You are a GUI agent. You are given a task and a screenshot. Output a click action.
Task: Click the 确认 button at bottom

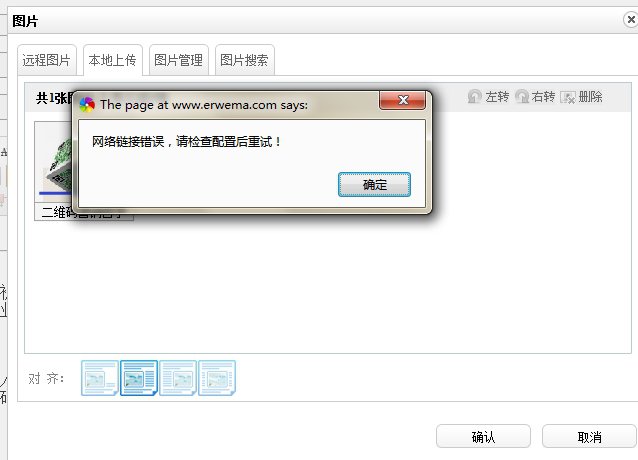(x=483, y=436)
